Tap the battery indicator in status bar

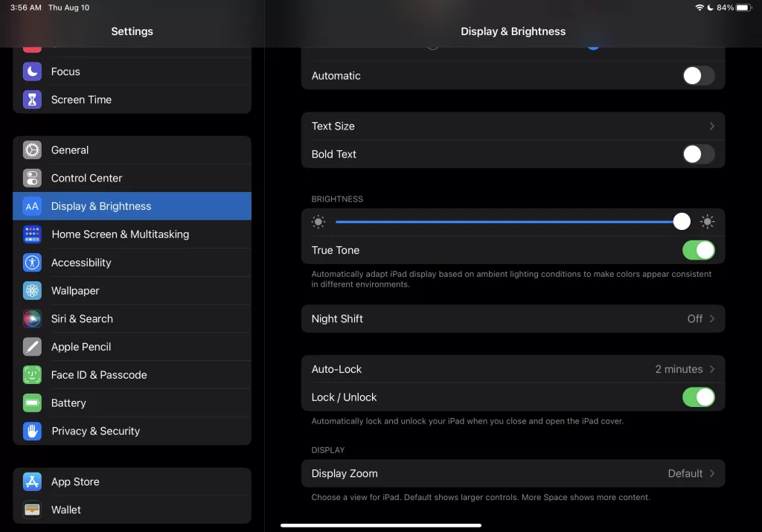pos(743,7)
